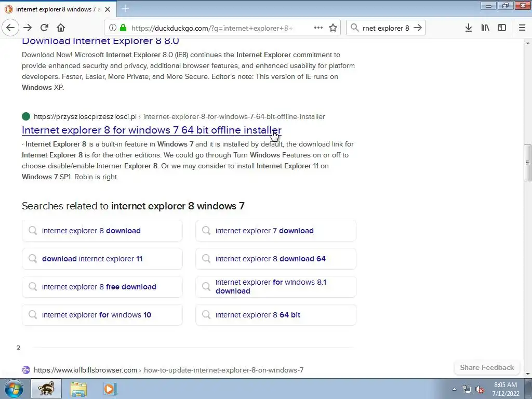
Task: Click the raccoon browser taskbar icon
Action: pos(46,389)
